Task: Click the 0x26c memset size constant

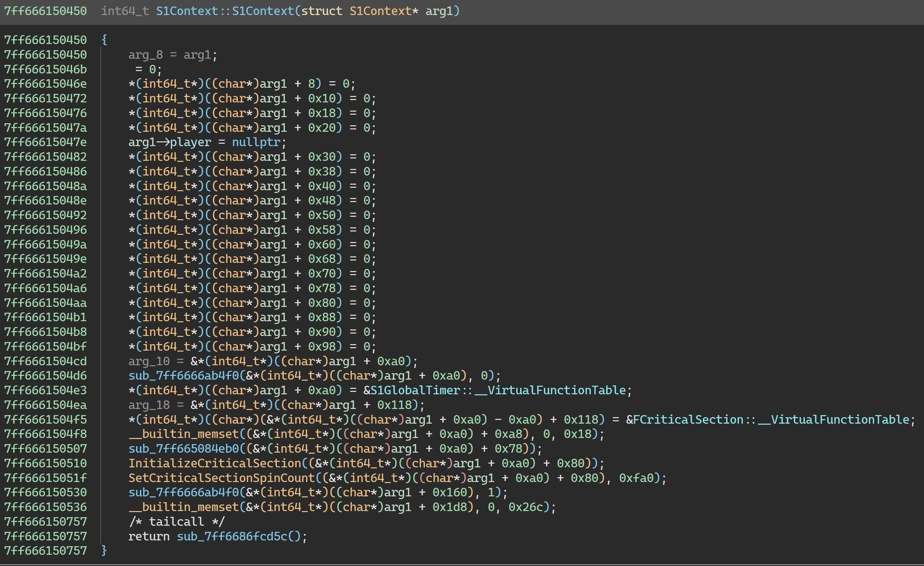Action: pos(525,507)
